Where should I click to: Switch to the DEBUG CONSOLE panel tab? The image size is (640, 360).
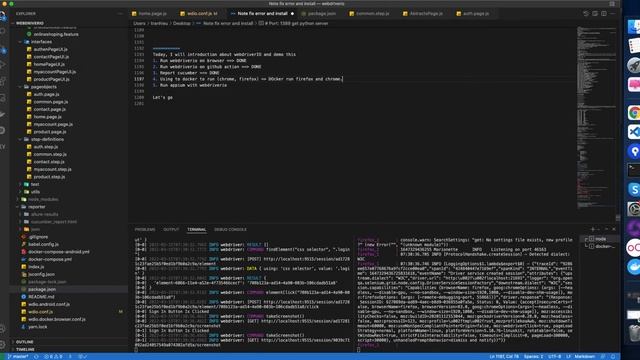tap(230, 229)
